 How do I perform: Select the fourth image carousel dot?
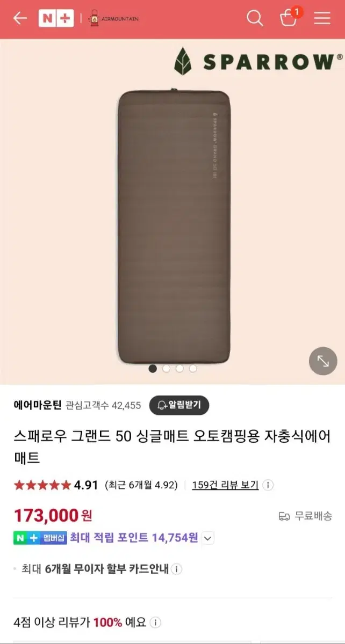(x=193, y=369)
